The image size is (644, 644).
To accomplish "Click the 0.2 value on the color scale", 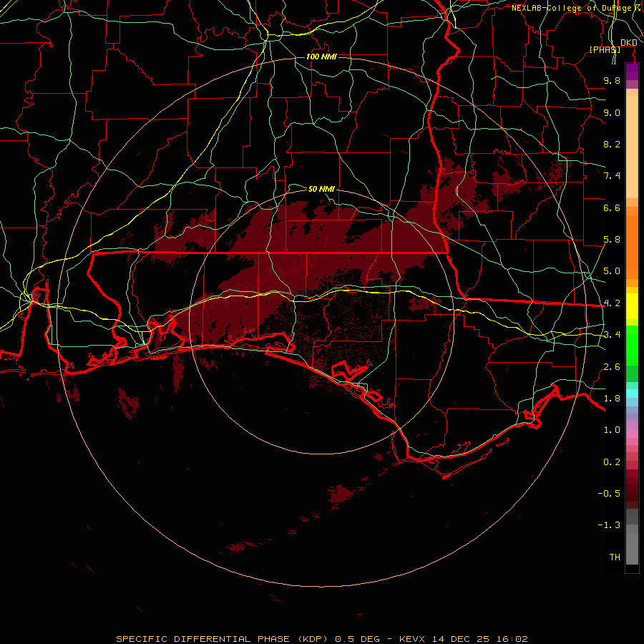I will 612,462.
